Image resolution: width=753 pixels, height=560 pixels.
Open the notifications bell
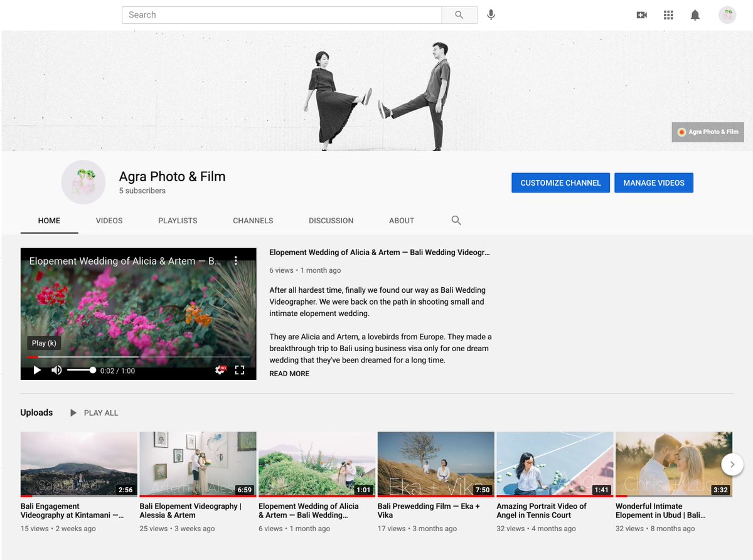(695, 15)
